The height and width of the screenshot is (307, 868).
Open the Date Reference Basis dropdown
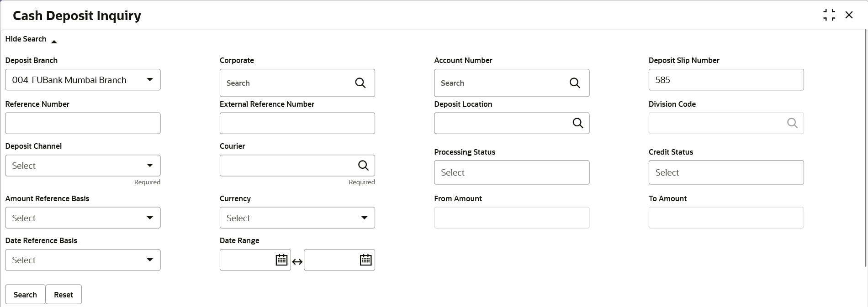[x=83, y=260]
